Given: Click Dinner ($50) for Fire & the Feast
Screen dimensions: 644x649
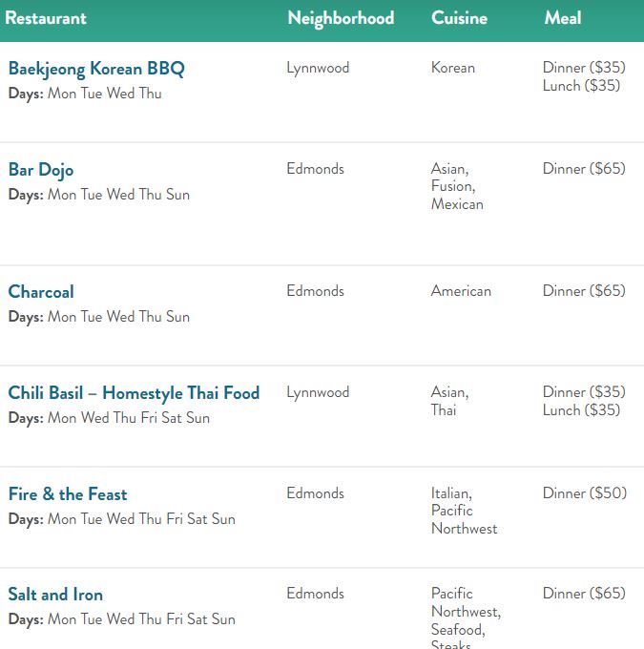Looking at the screenshot, I should 585,493.
